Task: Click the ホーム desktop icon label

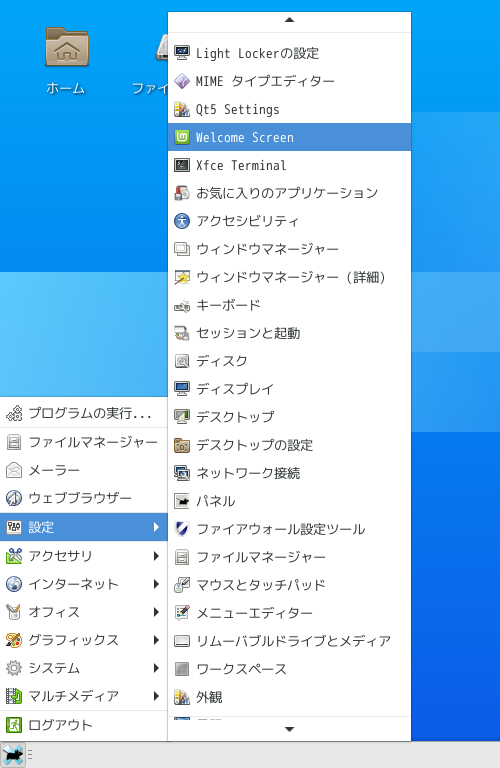Action: (66, 88)
